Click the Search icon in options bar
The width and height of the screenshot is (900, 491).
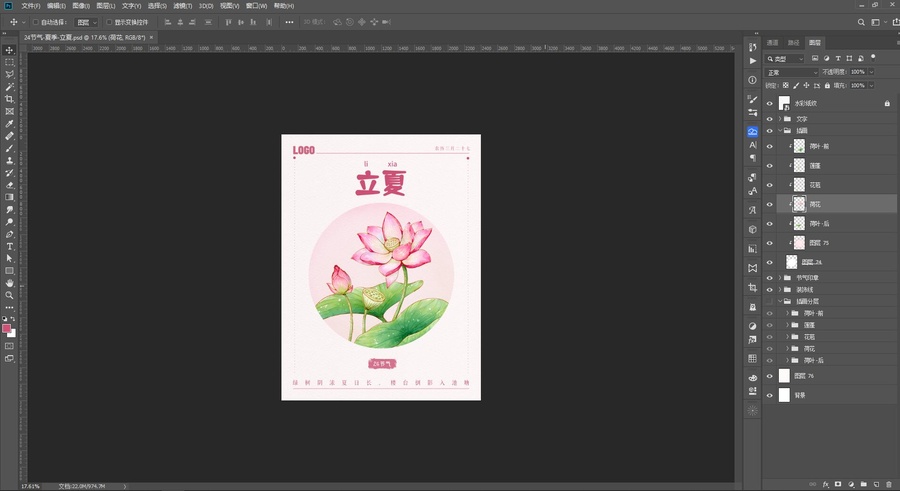click(861, 22)
